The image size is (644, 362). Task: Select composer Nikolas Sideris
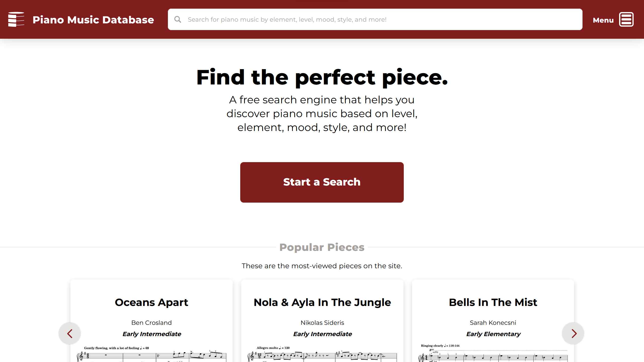coord(322,323)
